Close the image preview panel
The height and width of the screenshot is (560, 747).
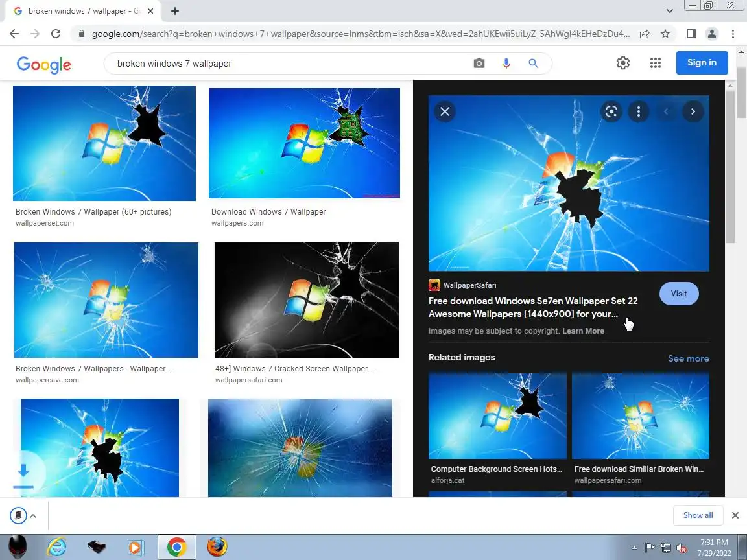point(445,111)
